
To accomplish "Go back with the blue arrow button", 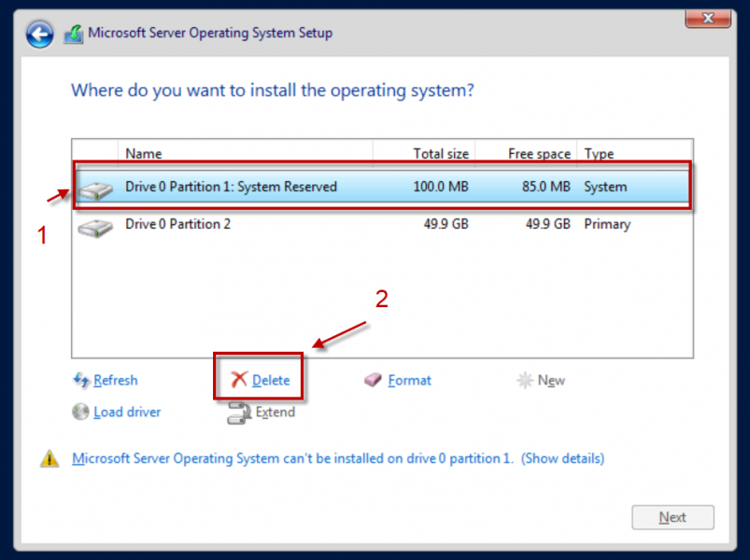I will 39,34.
